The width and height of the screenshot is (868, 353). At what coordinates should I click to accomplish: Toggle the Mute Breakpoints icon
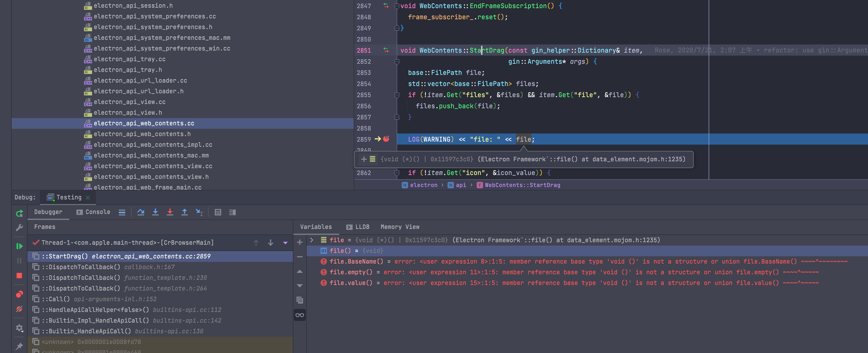point(19,309)
